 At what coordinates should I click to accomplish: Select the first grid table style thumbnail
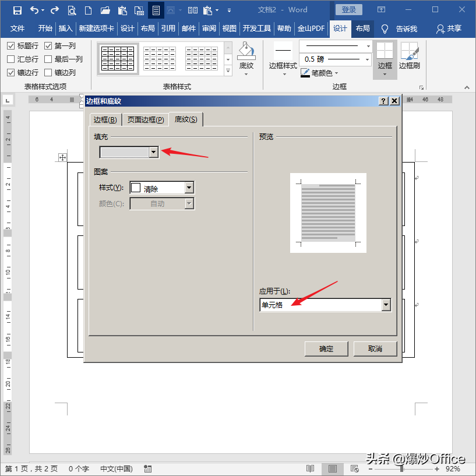(x=118, y=59)
